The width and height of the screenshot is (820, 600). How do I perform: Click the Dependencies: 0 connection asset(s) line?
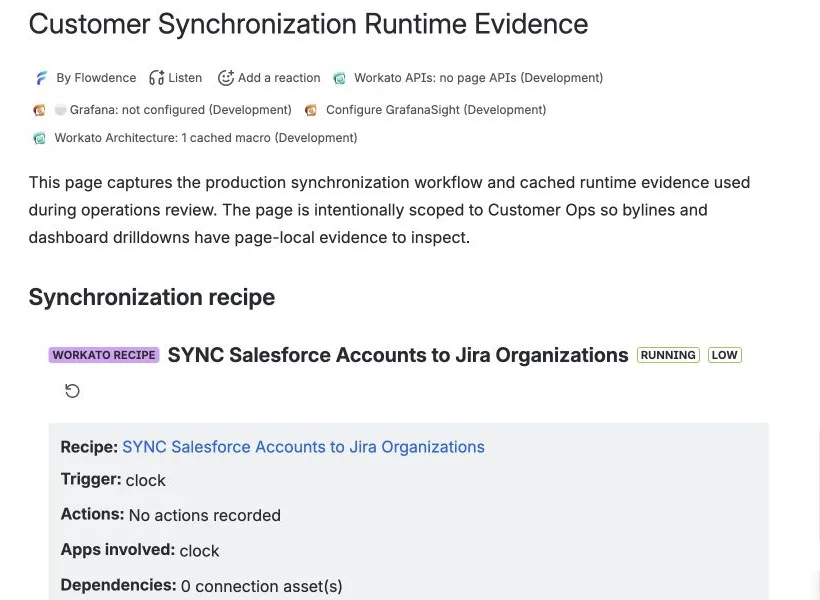(x=201, y=585)
